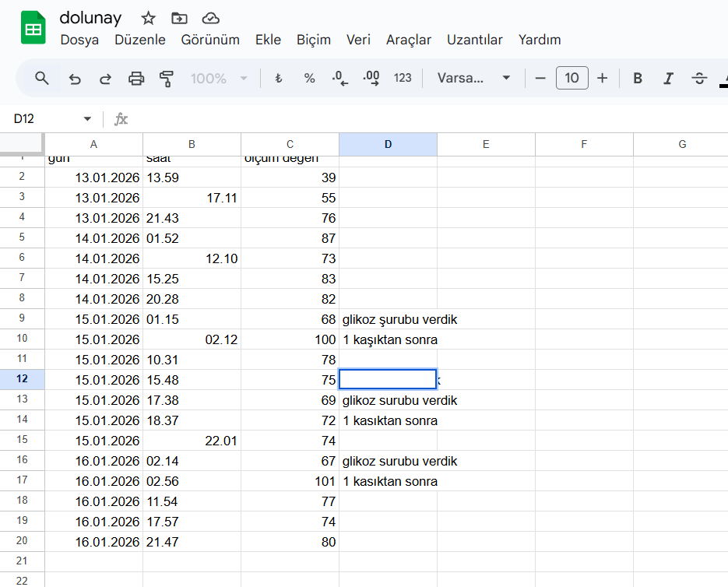
Task: Select cell '1 kasıktan sonra' in row 17
Action: click(389, 481)
